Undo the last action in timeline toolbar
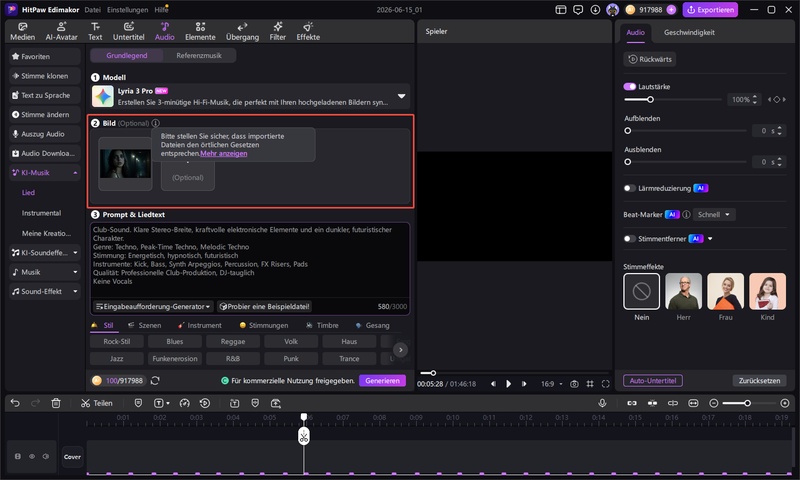 pos(15,403)
